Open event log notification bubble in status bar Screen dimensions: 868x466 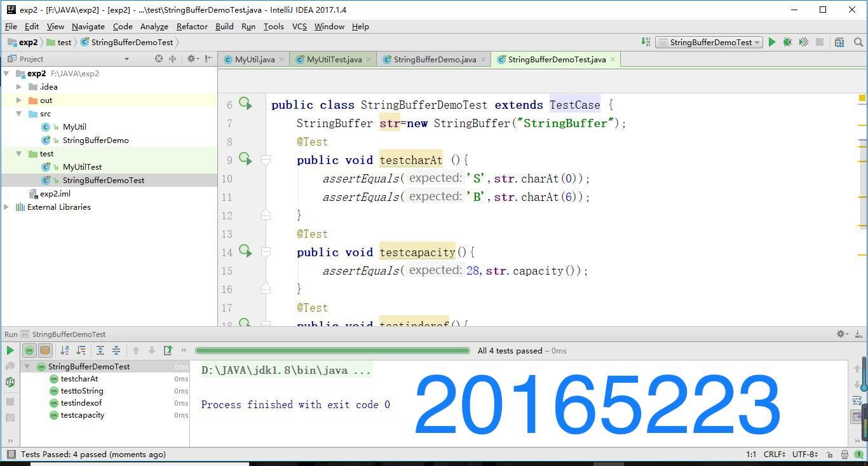[858, 455]
